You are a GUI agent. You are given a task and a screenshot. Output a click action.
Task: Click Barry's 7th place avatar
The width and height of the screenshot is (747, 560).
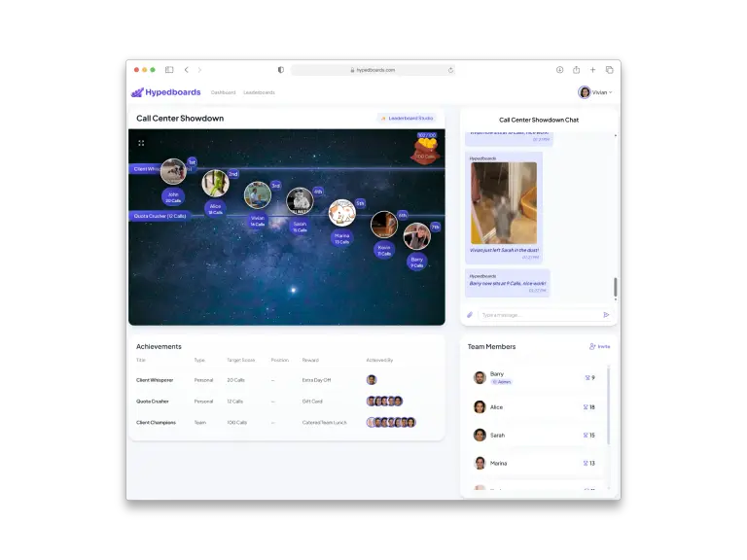point(417,236)
